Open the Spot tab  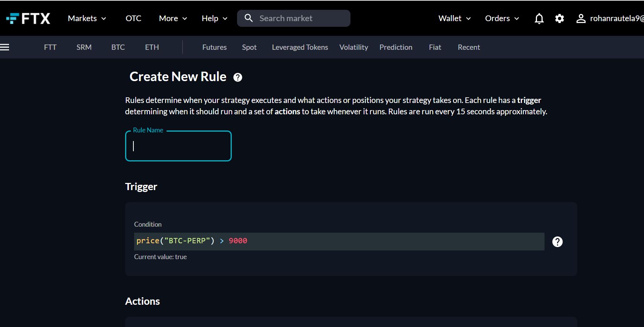tap(249, 47)
